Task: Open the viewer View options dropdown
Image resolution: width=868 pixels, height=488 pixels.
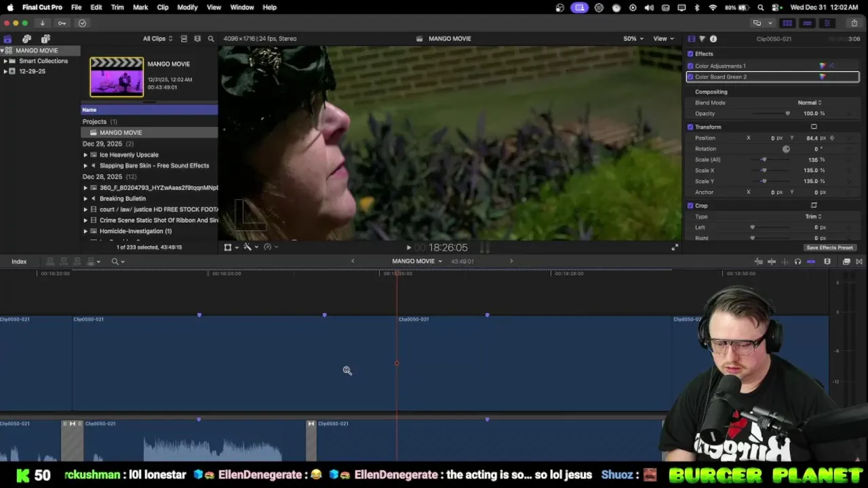Action: (x=663, y=39)
